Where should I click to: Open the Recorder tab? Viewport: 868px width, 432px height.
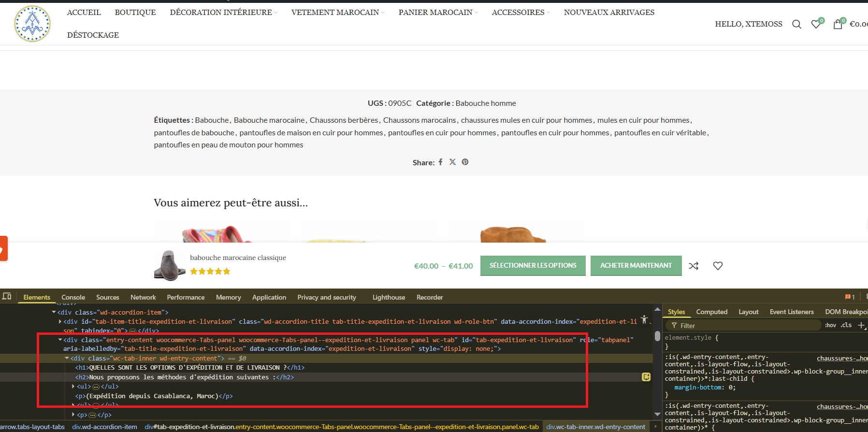[430, 297]
